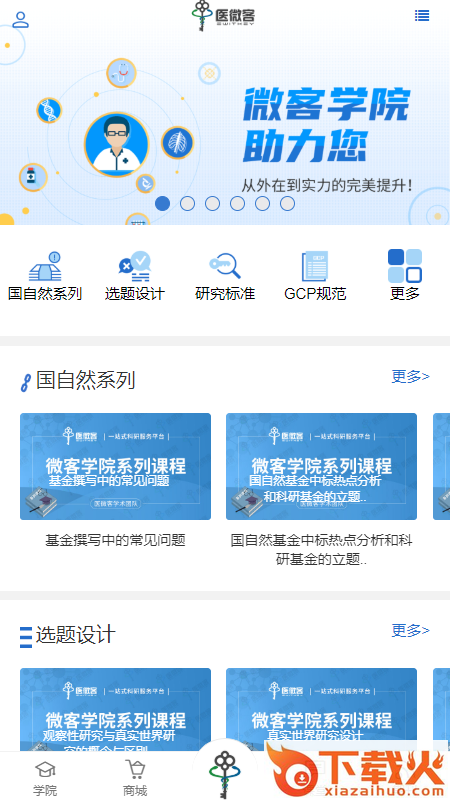
Task: Select the first carousel dot
Action: (x=162, y=204)
